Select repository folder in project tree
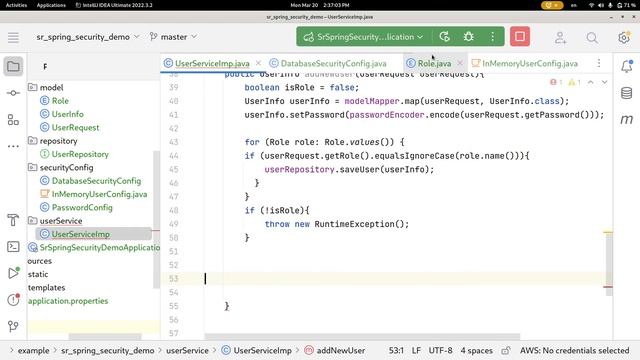Screen dimensions: 640x360 click(58, 141)
